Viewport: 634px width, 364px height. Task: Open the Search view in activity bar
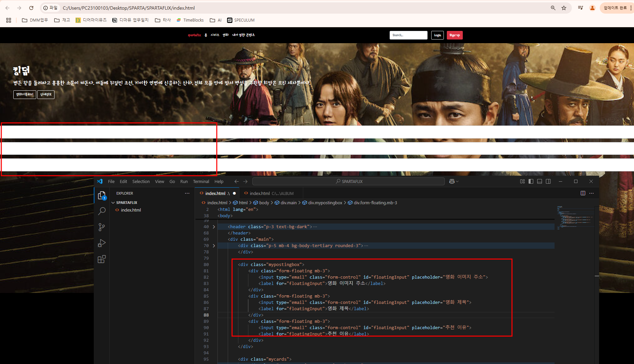coord(102,211)
